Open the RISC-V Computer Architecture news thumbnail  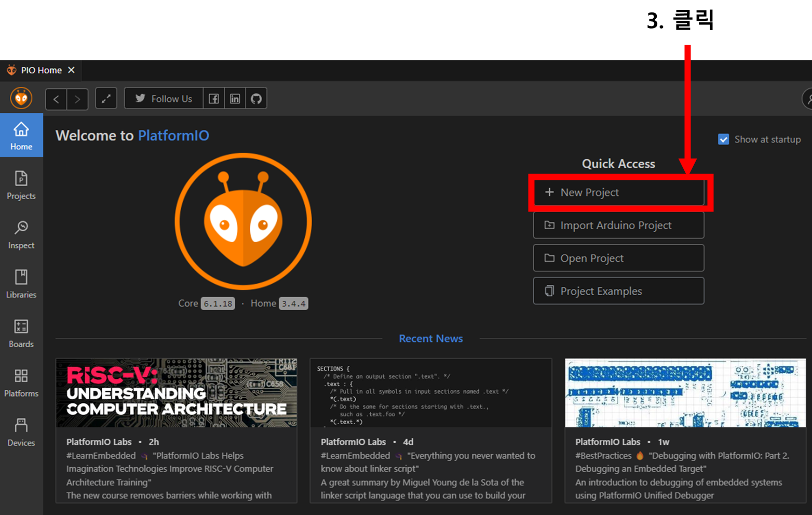(x=177, y=393)
